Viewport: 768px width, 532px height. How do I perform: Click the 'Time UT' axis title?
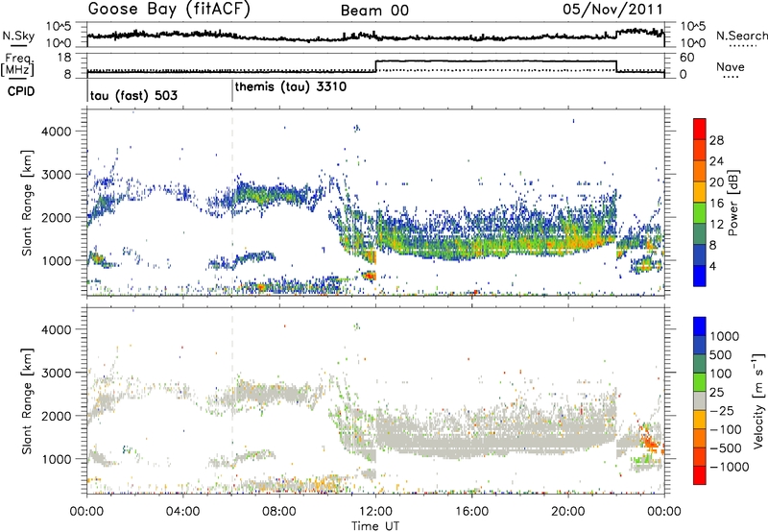(375, 526)
